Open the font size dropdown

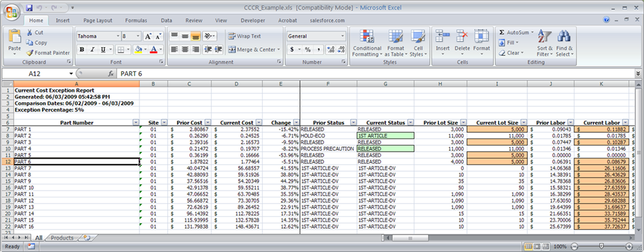pos(138,36)
